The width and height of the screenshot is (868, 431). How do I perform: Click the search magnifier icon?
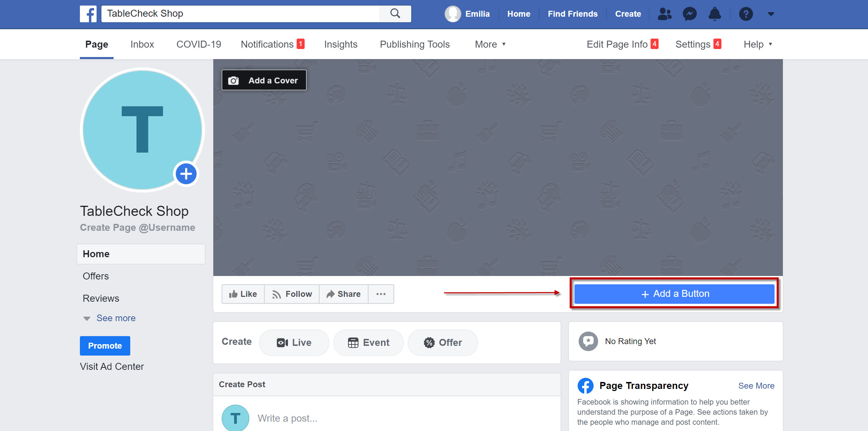(395, 14)
